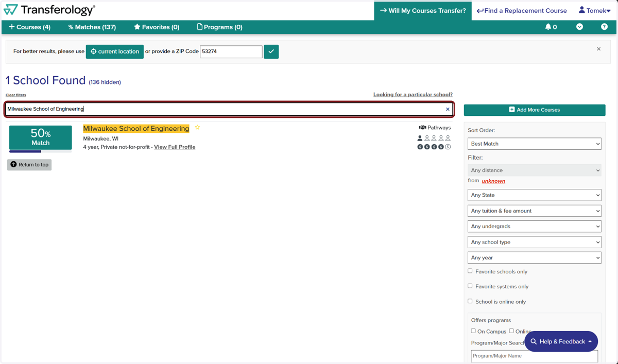Click the Pathways handshake icon
Screen dimensions: 618x364
[422, 128]
